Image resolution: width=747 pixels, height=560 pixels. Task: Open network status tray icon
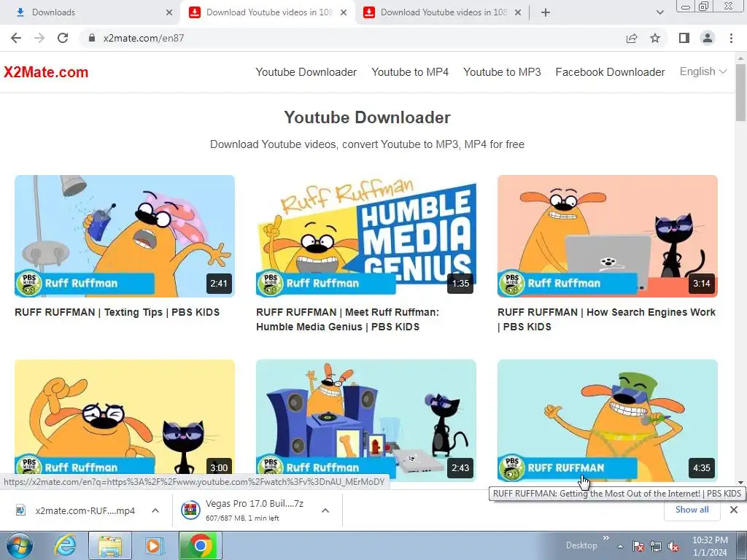(x=656, y=546)
